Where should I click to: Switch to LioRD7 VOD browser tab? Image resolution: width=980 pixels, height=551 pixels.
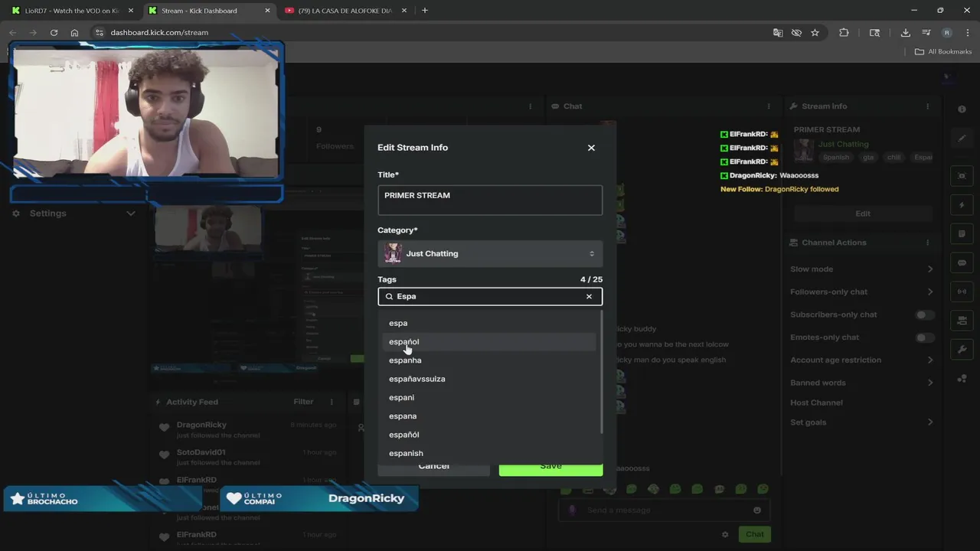coord(73,11)
